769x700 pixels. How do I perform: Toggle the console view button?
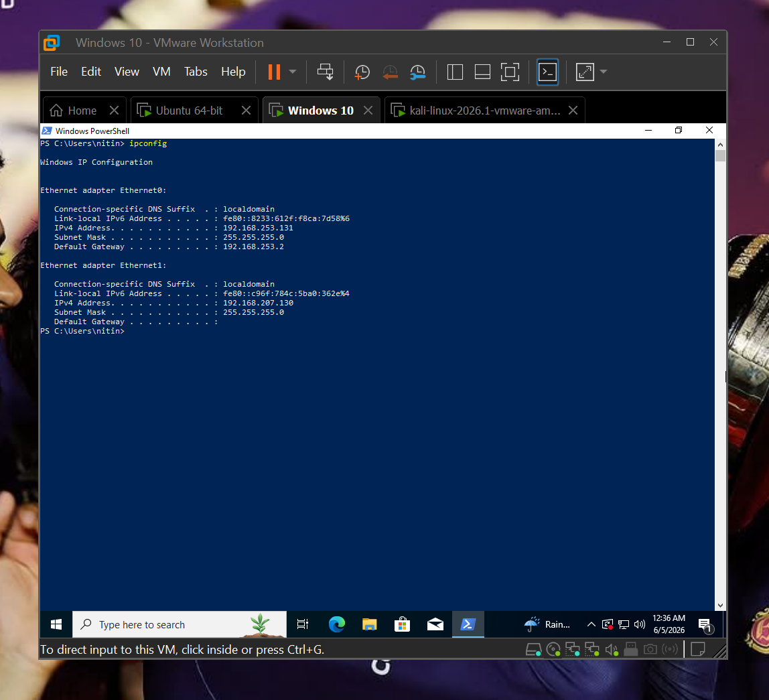pos(547,72)
